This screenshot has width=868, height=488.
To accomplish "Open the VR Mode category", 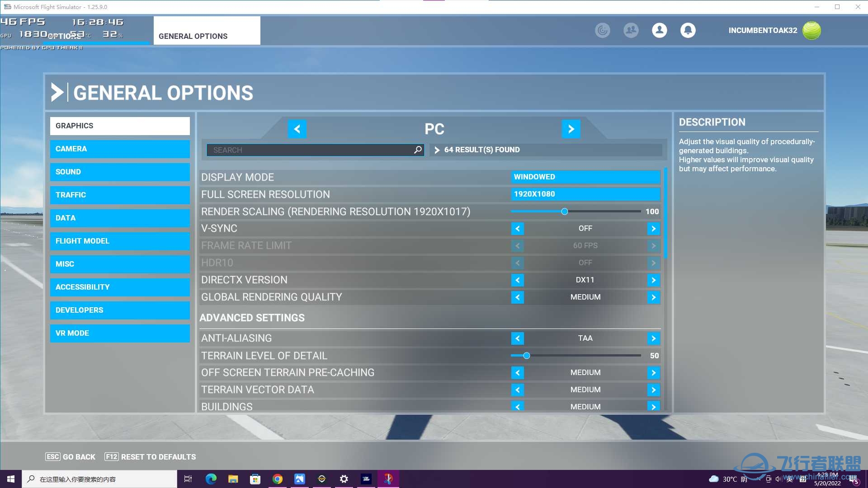I will (120, 333).
